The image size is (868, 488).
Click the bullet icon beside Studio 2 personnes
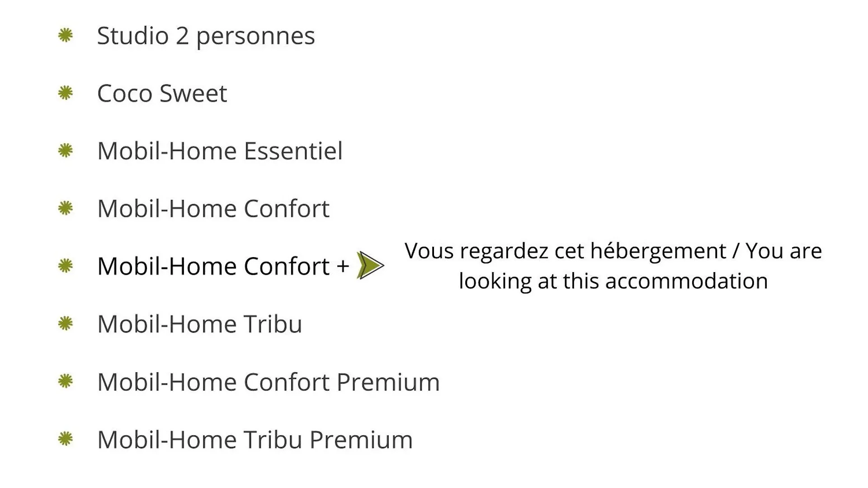pos(66,35)
